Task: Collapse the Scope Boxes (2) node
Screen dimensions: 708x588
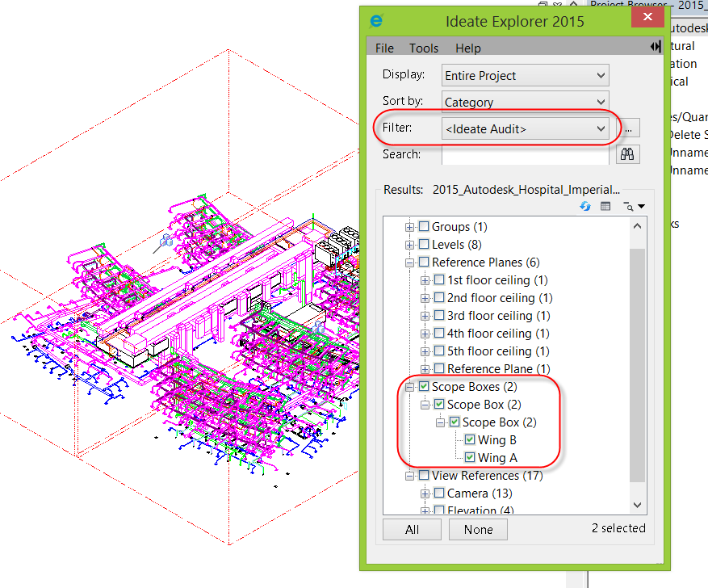Action: click(x=409, y=387)
